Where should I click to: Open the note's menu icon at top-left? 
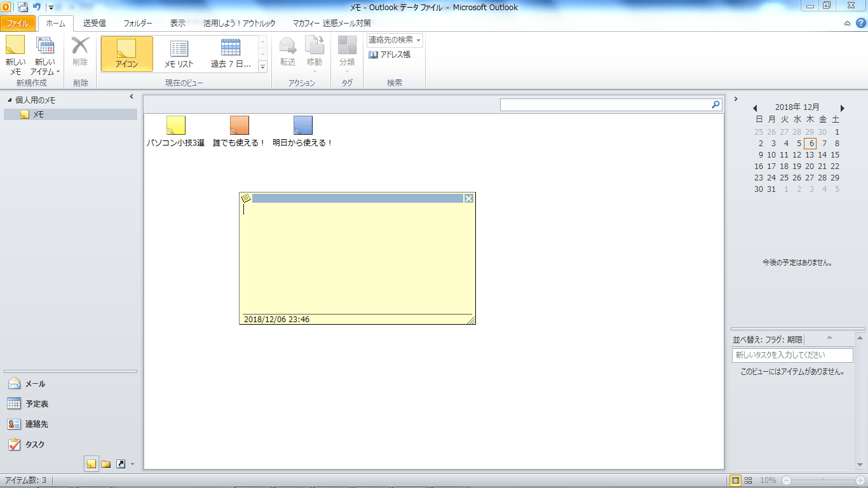(246, 198)
